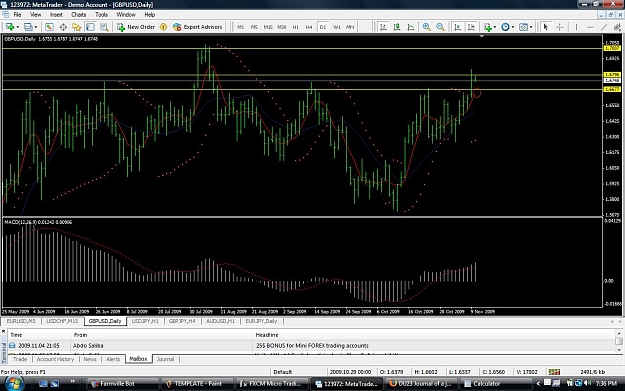The image size is (625, 391).
Task: Toggle the chart auto scroll button
Action: (458, 27)
